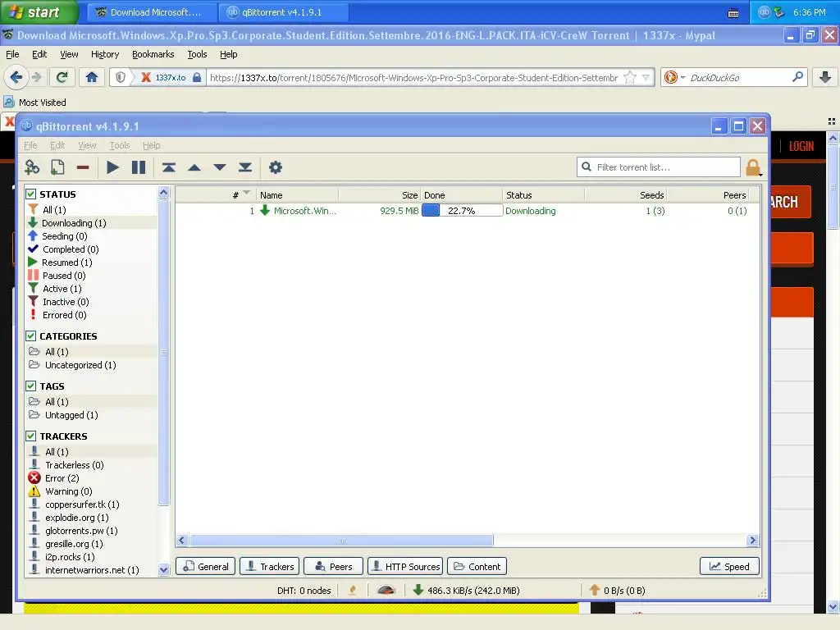840x630 pixels.
Task: Open the URL bar history dropdown
Action: click(646, 78)
